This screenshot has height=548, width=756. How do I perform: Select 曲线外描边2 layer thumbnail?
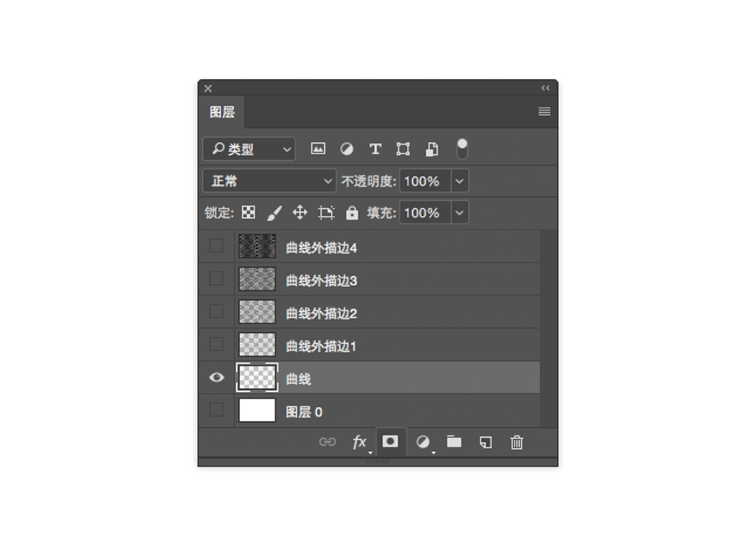tap(257, 311)
